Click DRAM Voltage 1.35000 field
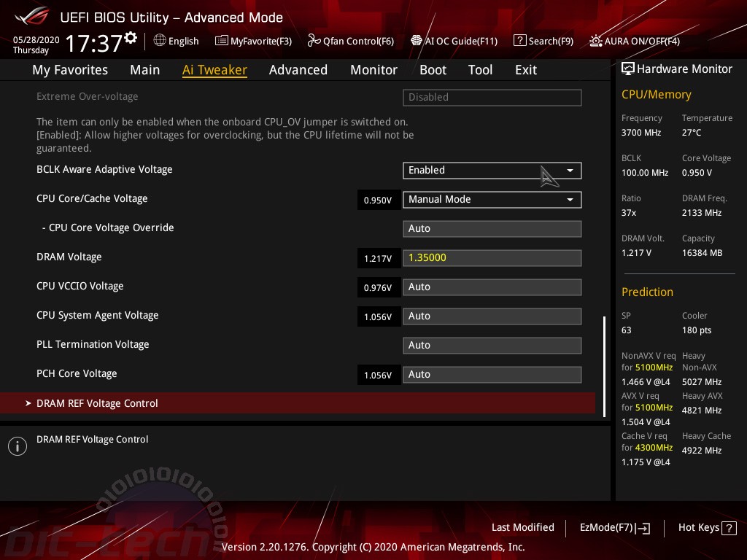The width and height of the screenshot is (747, 560). tap(492, 257)
